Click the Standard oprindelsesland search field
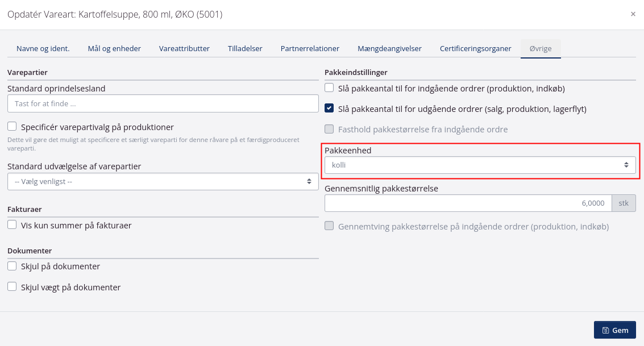This screenshot has width=644, height=346. click(x=162, y=103)
